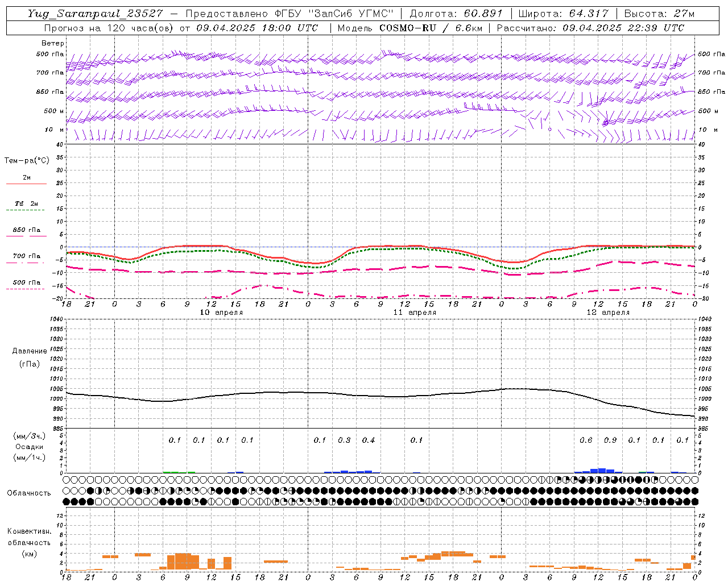Click the forecast start 09.04.2025 18:00 UTC
Viewport: 728px width, 582px height.
257,28
